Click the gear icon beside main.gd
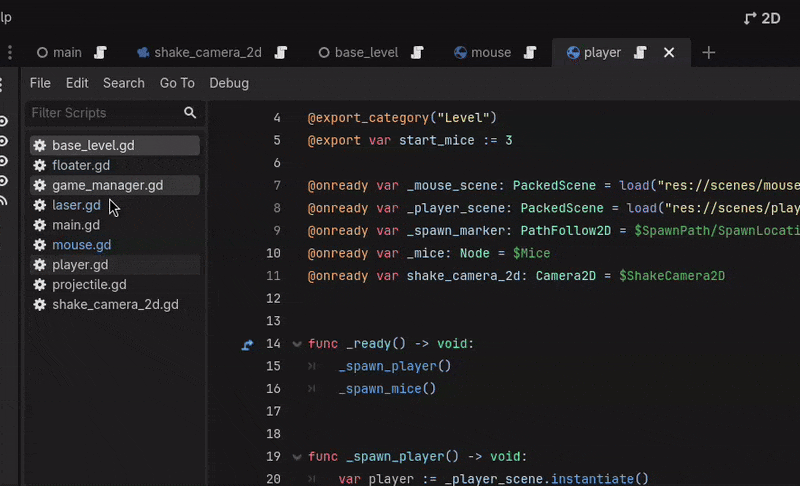This screenshot has height=486, width=800. 40,225
